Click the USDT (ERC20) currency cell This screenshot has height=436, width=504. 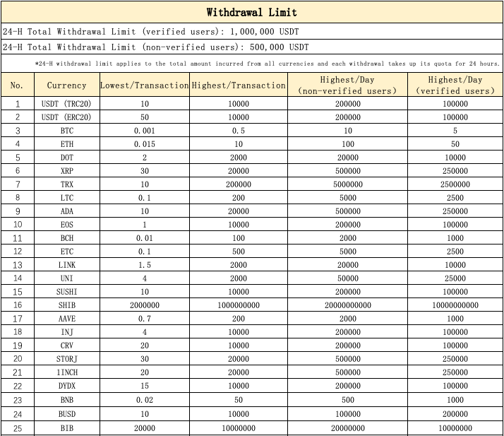coord(66,117)
